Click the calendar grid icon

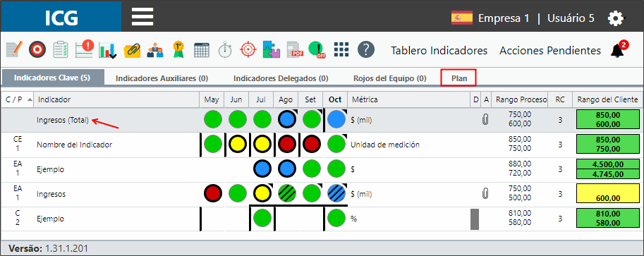click(202, 50)
